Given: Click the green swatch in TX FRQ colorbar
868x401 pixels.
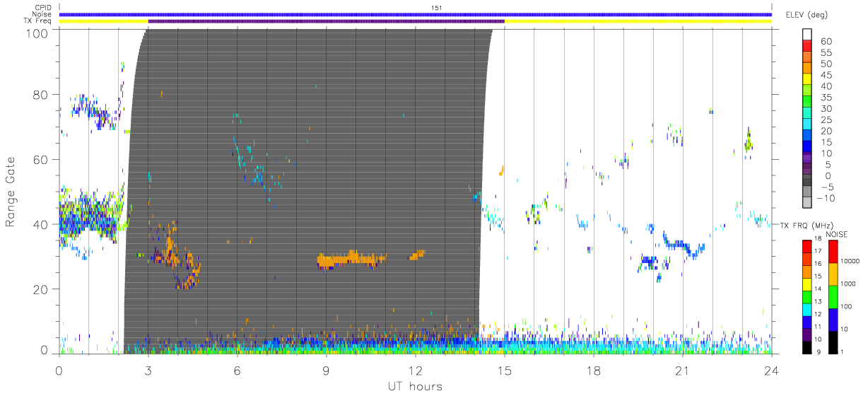Looking at the screenshot, I should [807, 296].
